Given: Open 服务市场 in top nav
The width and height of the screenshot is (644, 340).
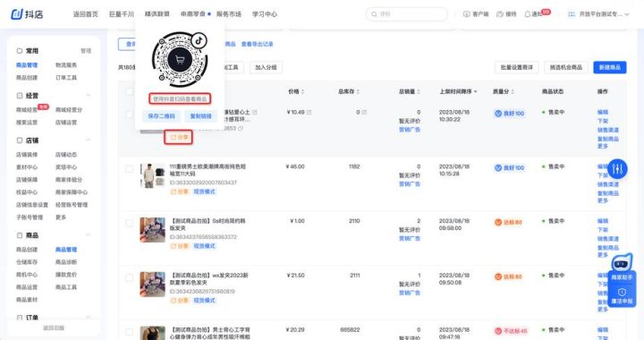Looking at the screenshot, I should [229, 14].
